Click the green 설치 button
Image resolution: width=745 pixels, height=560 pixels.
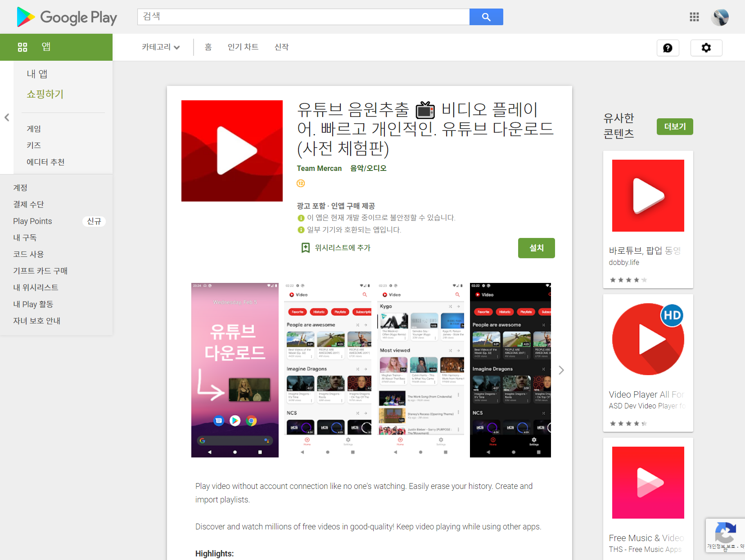[536, 248]
